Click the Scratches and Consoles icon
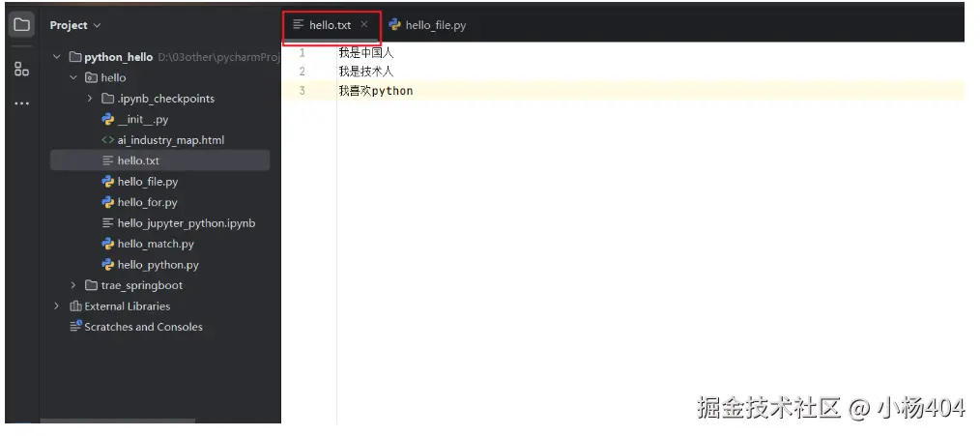The width and height of the screenshot is (980, 436). pos(75,326)
